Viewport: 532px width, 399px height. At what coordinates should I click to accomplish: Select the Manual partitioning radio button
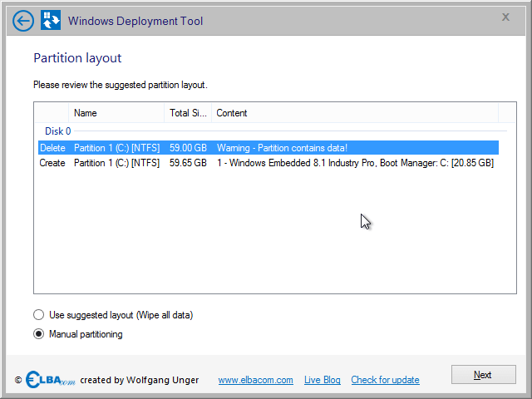39,334
